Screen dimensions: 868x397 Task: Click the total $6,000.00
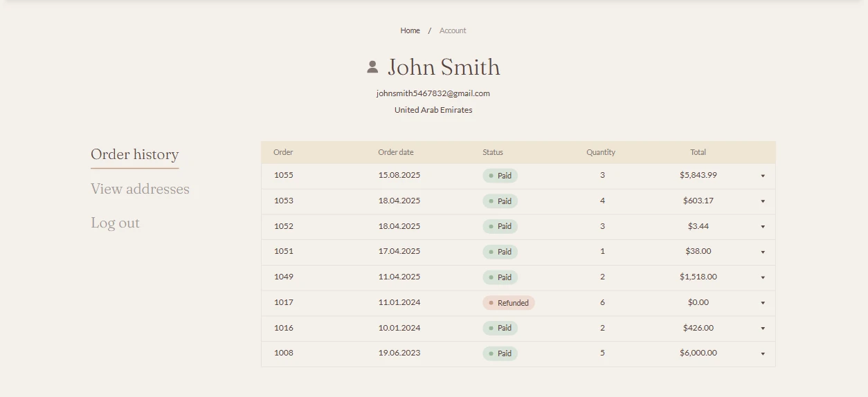698,353
